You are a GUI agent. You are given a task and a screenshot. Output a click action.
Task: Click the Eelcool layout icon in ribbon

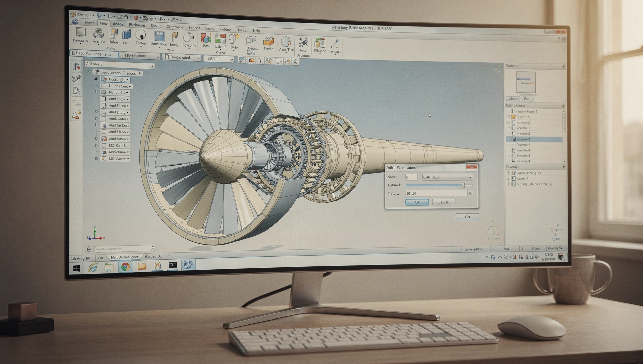[220, 39]
